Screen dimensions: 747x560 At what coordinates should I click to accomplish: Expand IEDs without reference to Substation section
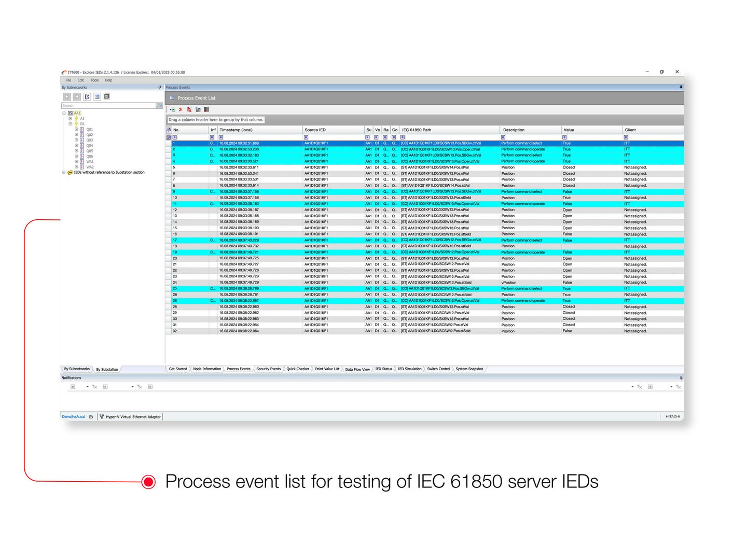click(x=64, y=172)
